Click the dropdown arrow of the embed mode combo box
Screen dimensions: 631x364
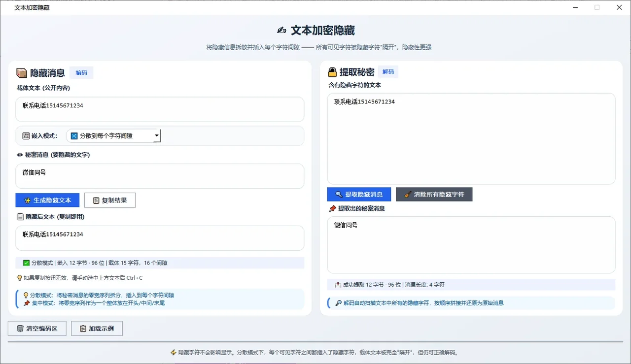point(156,135)
